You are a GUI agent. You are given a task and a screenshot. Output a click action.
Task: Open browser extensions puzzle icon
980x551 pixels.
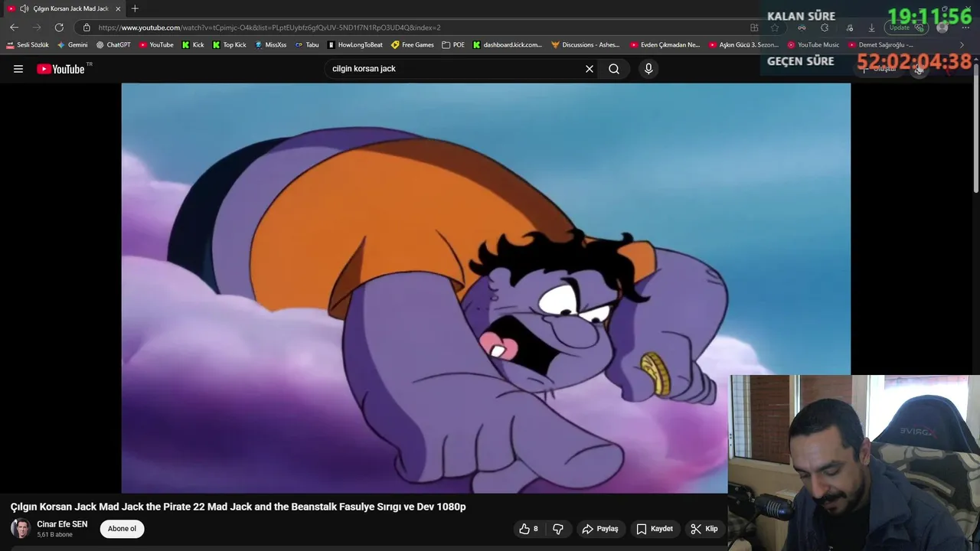[825, 28]
